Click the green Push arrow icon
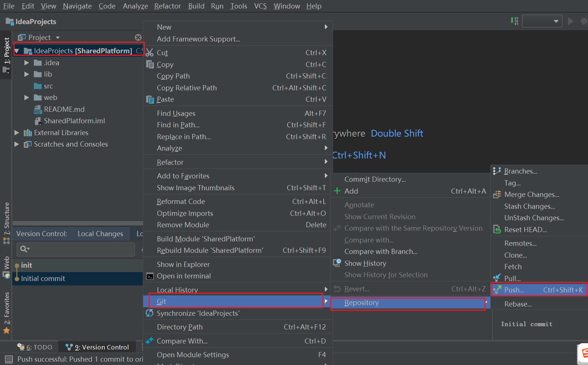This screenshot has width=588, height=365. (498, 290)
